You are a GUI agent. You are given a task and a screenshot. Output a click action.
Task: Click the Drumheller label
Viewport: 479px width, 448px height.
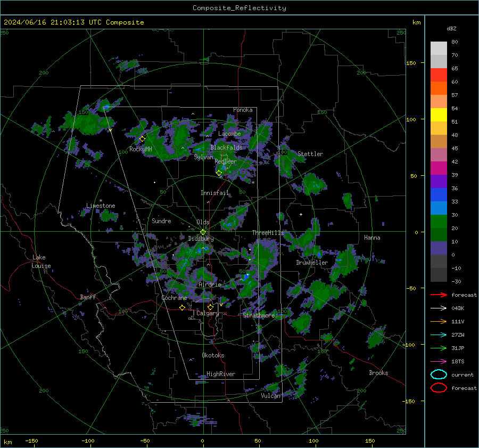click(312, 263)
